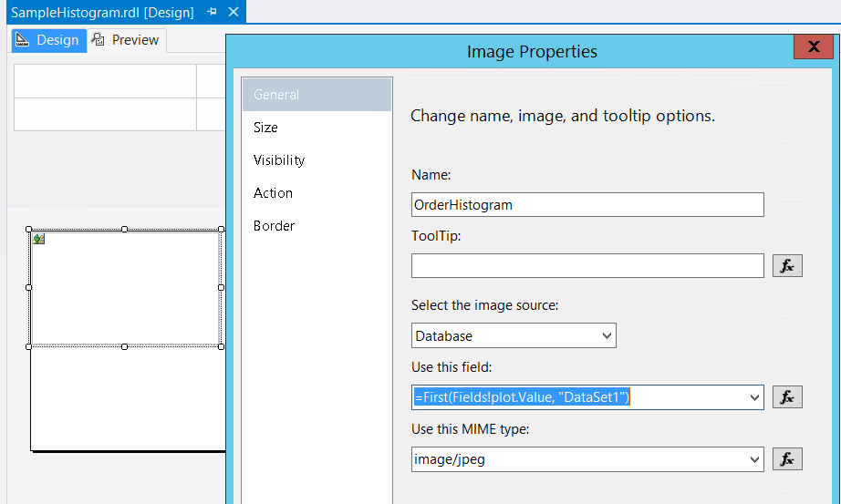
Task: Click the Name field containing OrderHistogram
Action: pyautogui.click(x=587, y=205)
